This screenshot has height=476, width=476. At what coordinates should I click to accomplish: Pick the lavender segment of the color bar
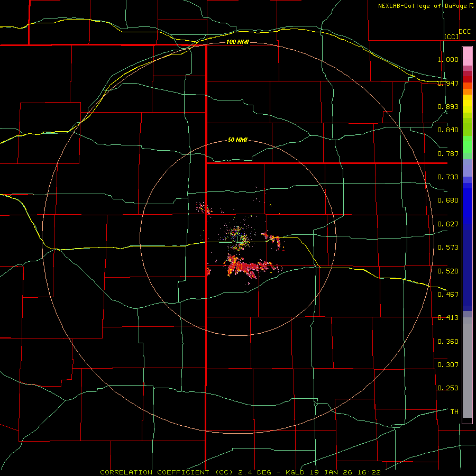467,168
